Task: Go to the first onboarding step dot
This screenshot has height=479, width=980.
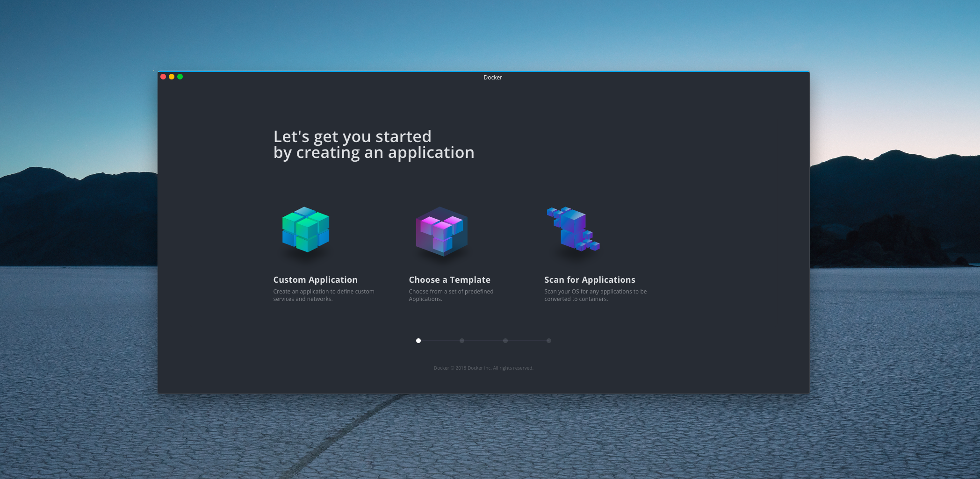Action: click(418, 341)
